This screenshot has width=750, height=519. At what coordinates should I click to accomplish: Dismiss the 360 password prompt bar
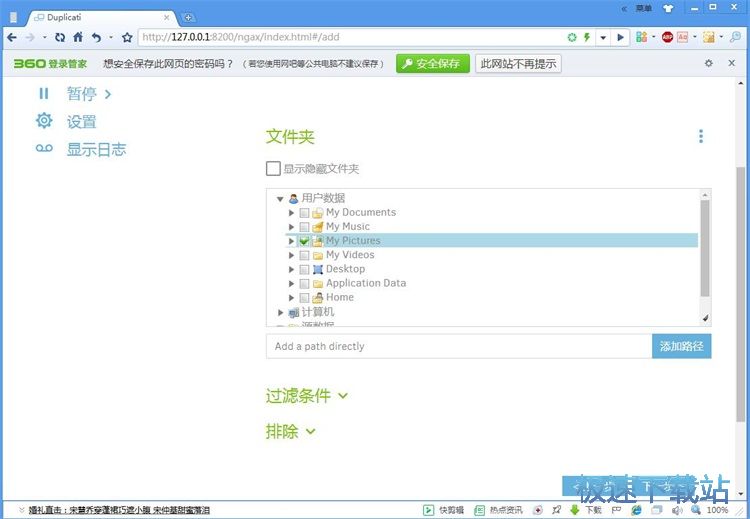tap(731, 63)
